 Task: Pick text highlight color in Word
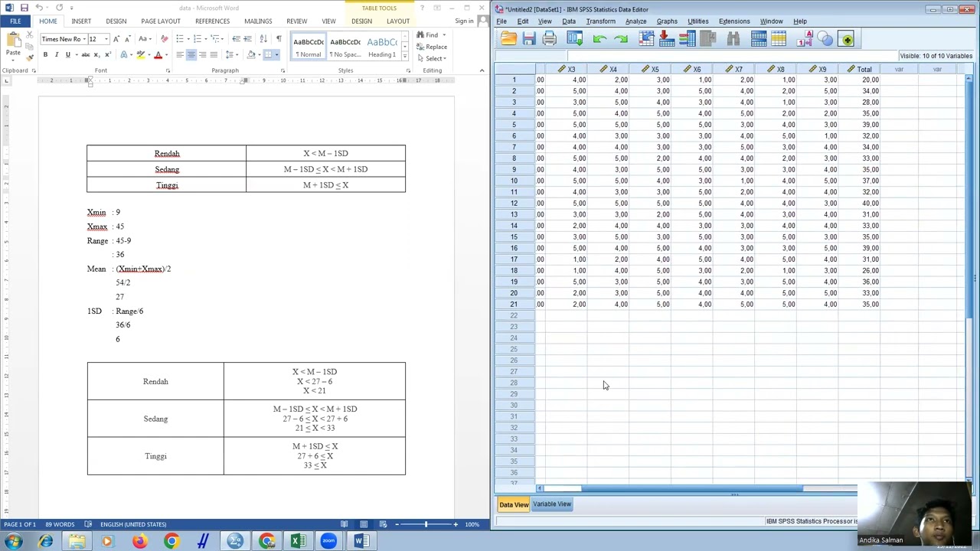tap(140, 55)
